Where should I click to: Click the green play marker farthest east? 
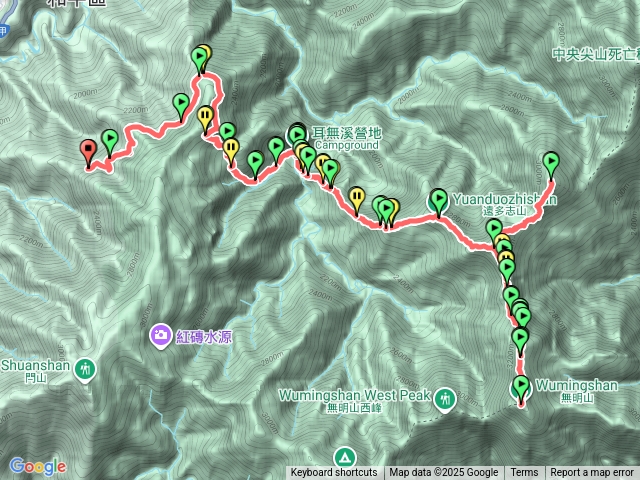551,164
